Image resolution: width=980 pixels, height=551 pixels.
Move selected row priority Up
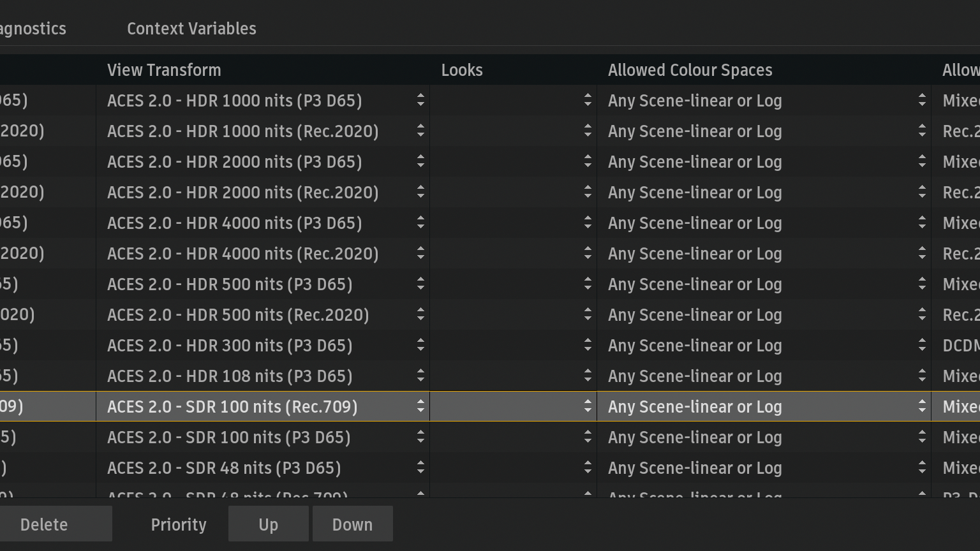click(x=269, y=524)
